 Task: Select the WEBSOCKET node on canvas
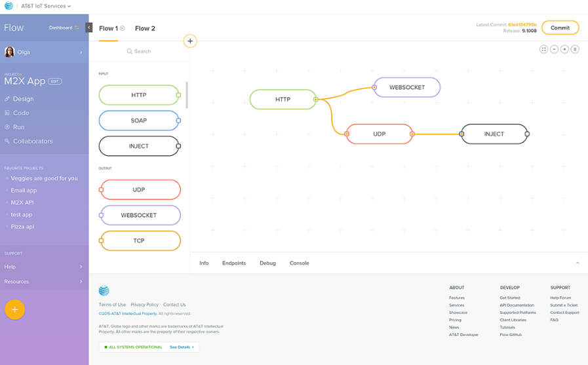tap(407, 87)
